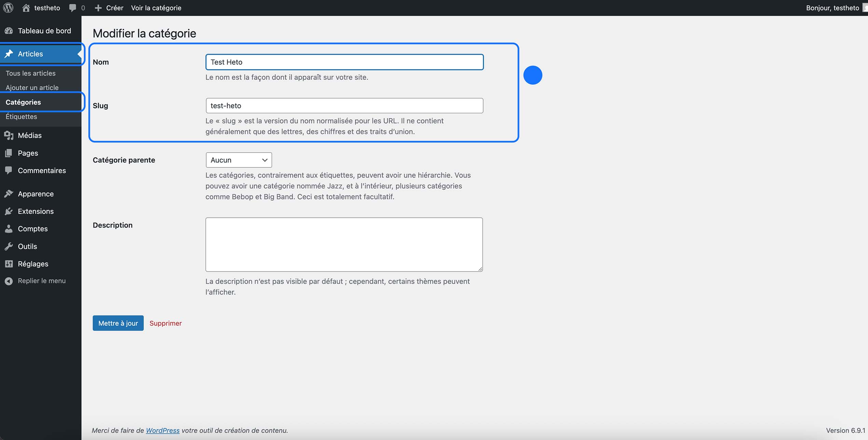
Task: Click the WordPress logo in the admin bar
Action: tap(8, 8)
